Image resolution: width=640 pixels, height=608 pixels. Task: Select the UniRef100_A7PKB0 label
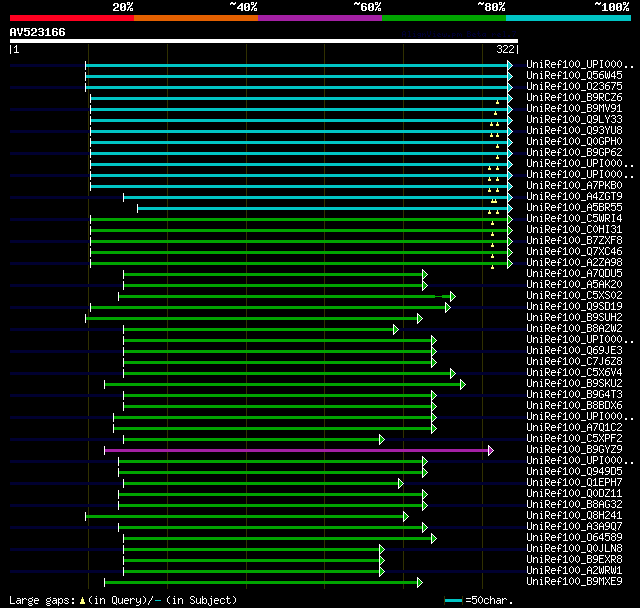pyautogui.click(x=574, y=186)
